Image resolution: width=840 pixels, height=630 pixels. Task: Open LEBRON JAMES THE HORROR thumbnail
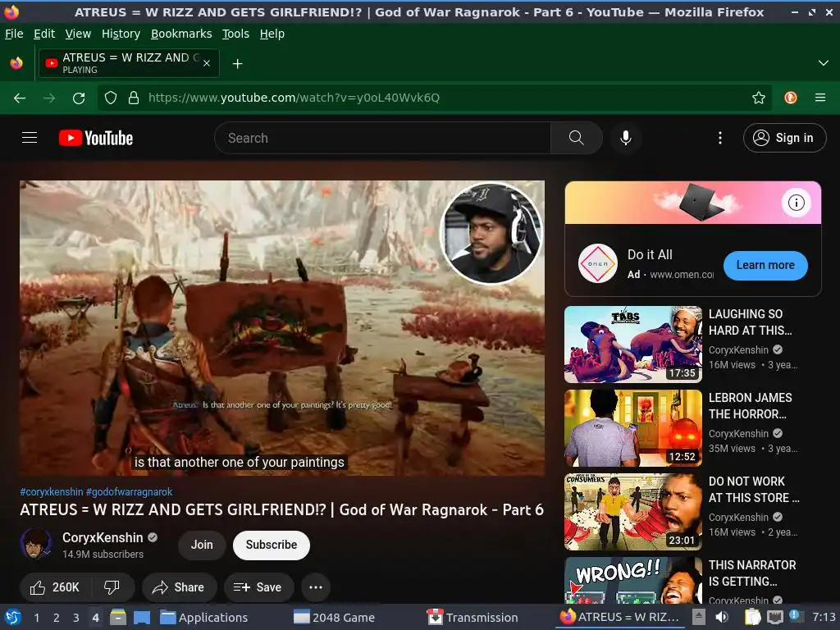pos(632,428)
